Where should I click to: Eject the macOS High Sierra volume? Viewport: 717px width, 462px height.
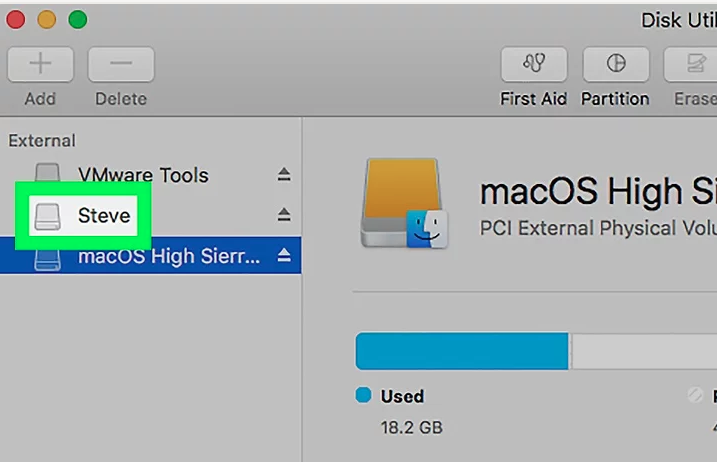(x=284, y=255)
